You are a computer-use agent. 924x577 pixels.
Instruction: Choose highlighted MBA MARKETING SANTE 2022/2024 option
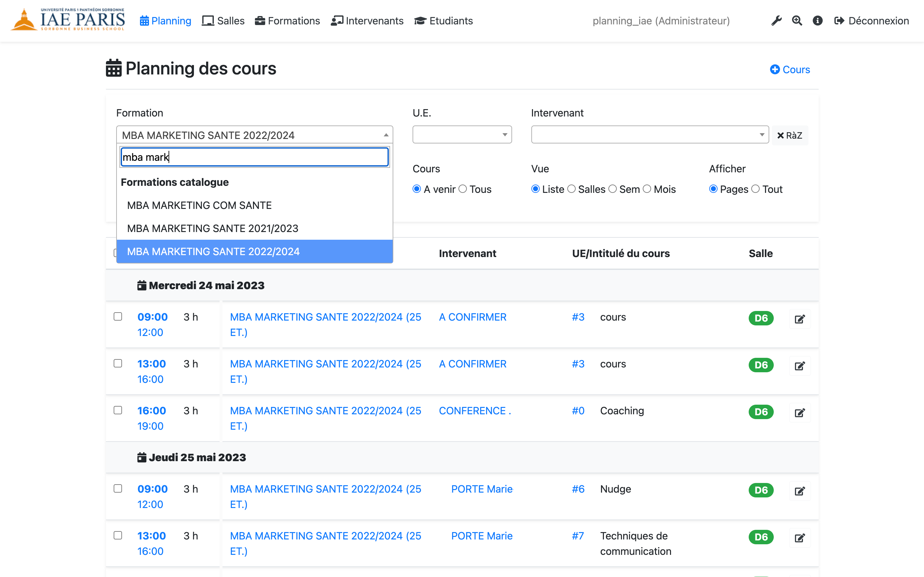(255, 252)
